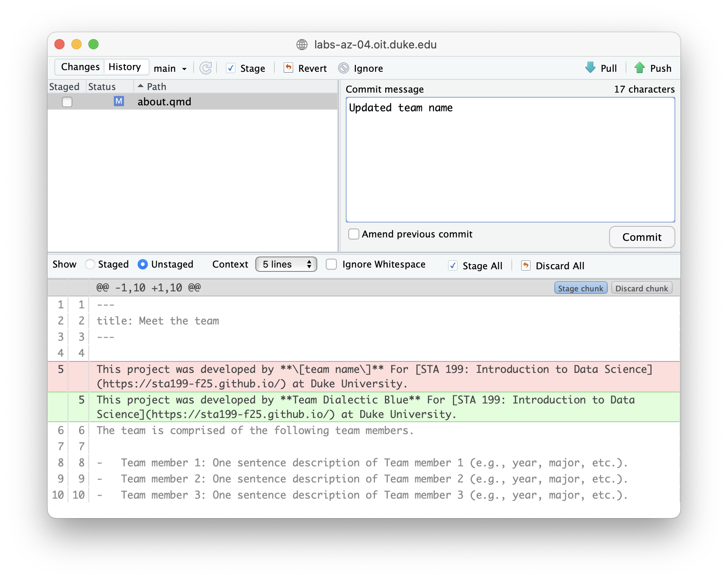Click the Discard All icon
This screenshot has width=728, height=581.
tap(526, 266)
